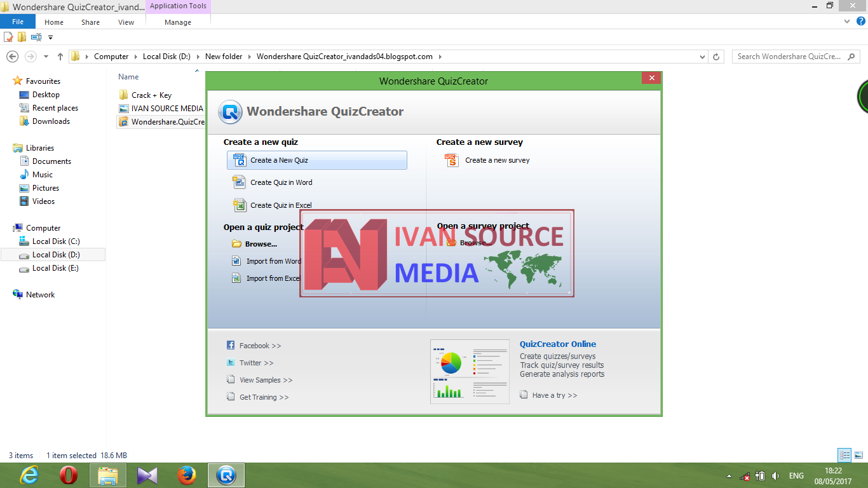Click the QuizCreator Online heading link
Image resolution: width=868 pixels, height=488 pixels.
[x=558, y=344]
